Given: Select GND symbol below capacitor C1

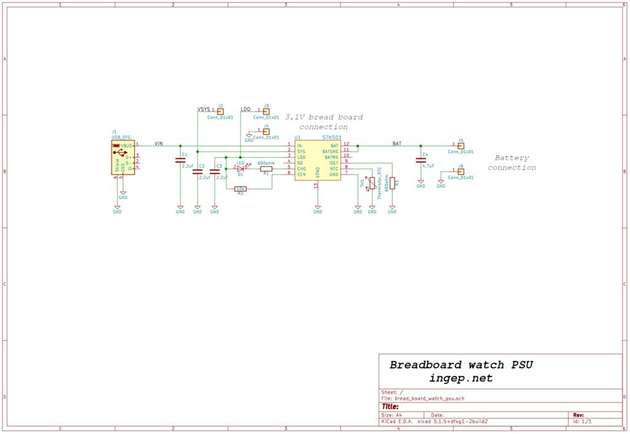Looking at the screenshot, I should coord(180,209).
